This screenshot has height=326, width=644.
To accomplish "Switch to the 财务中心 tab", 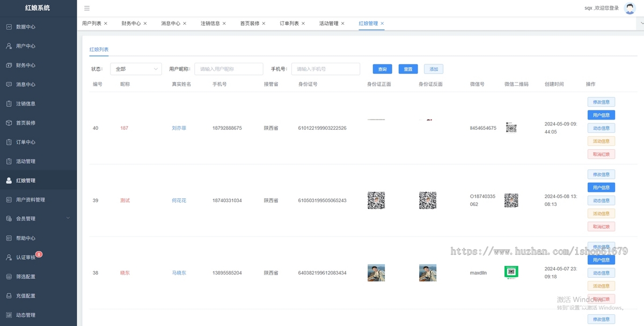I will (131, 24).
